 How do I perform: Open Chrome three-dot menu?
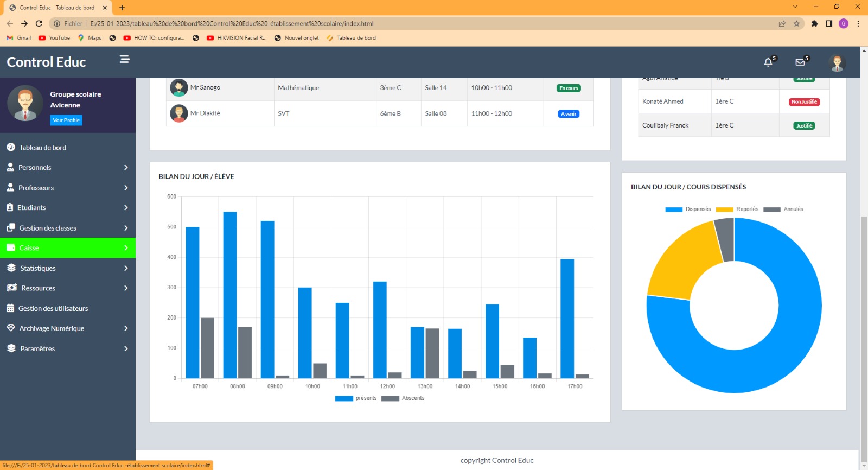[x=858, y=23]
